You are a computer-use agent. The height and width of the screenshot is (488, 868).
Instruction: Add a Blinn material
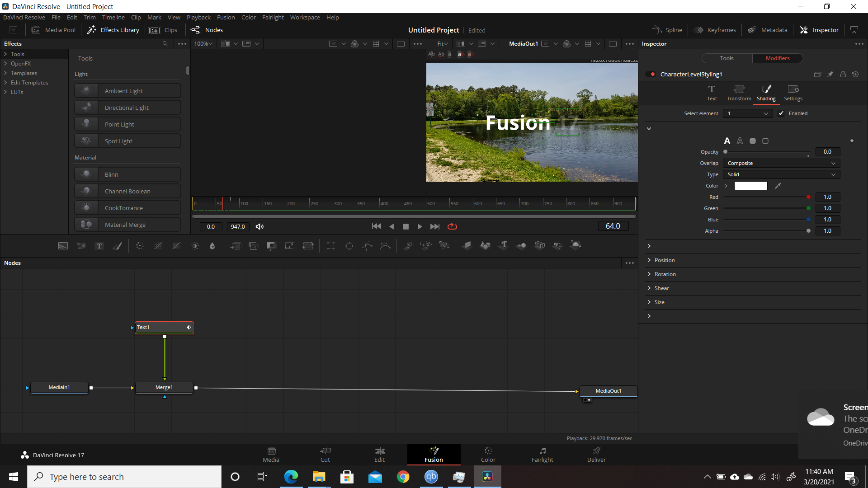coord(127,174)
